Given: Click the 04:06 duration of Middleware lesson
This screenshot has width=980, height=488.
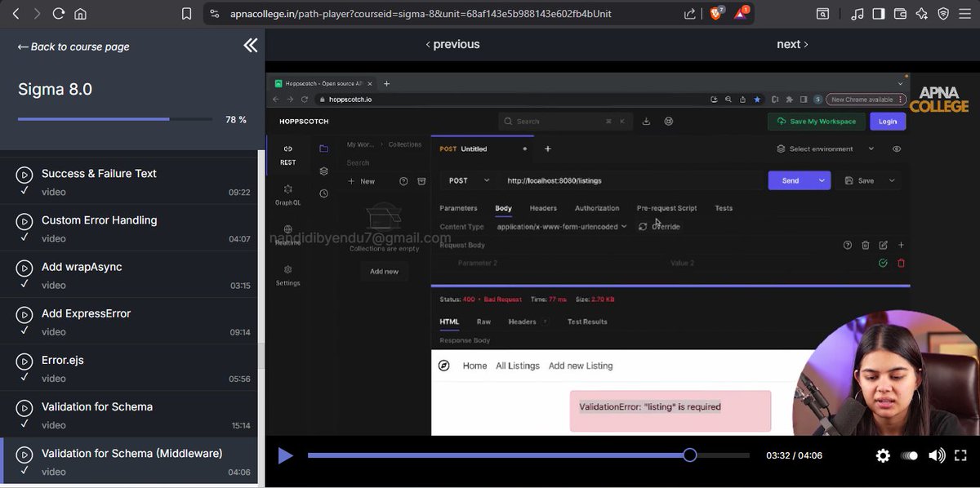Looking at the screenshot, I should (239, 472).
